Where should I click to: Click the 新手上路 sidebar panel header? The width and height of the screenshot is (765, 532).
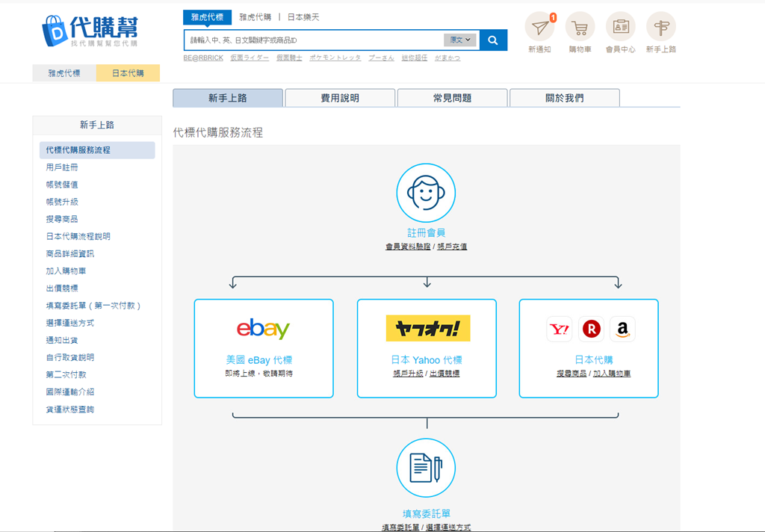[97, 125]
